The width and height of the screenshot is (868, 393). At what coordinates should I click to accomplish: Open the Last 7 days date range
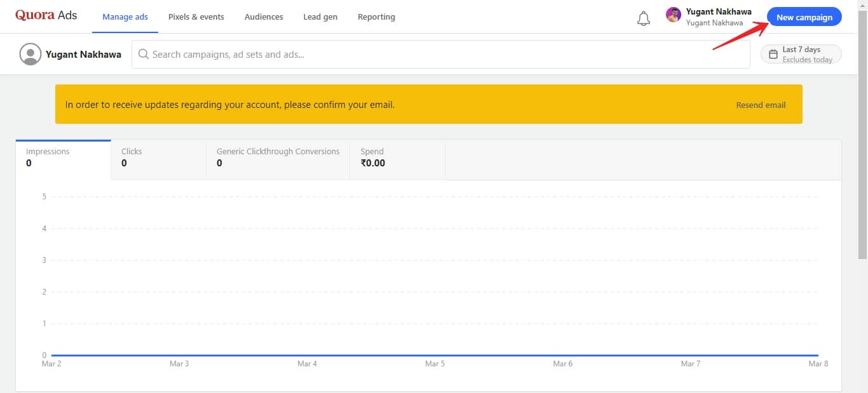(801, 55)
